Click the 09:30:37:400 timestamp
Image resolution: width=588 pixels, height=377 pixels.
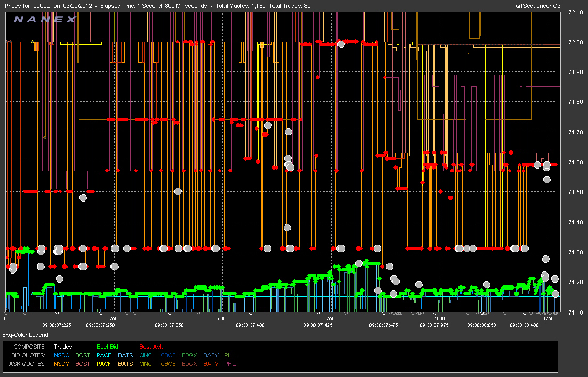pos(250,325)
